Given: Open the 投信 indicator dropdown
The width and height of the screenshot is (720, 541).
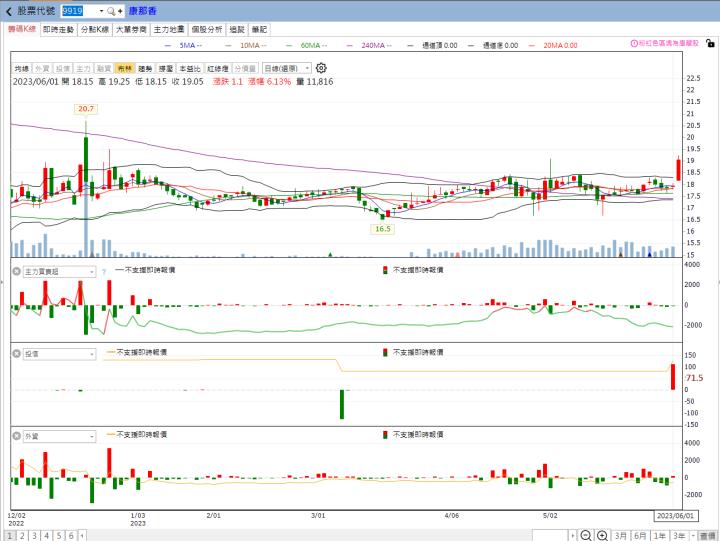Looking at the screenshot, I should (59, 354).
